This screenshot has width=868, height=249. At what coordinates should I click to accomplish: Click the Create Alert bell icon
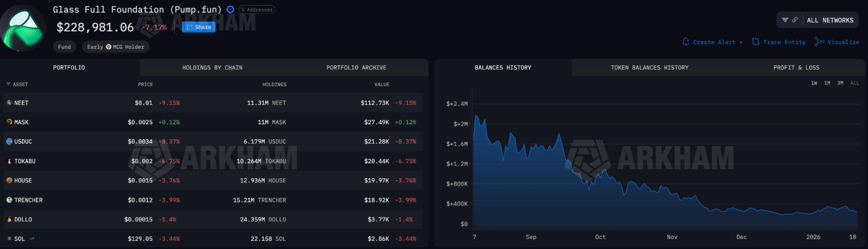tap(686, 42)
